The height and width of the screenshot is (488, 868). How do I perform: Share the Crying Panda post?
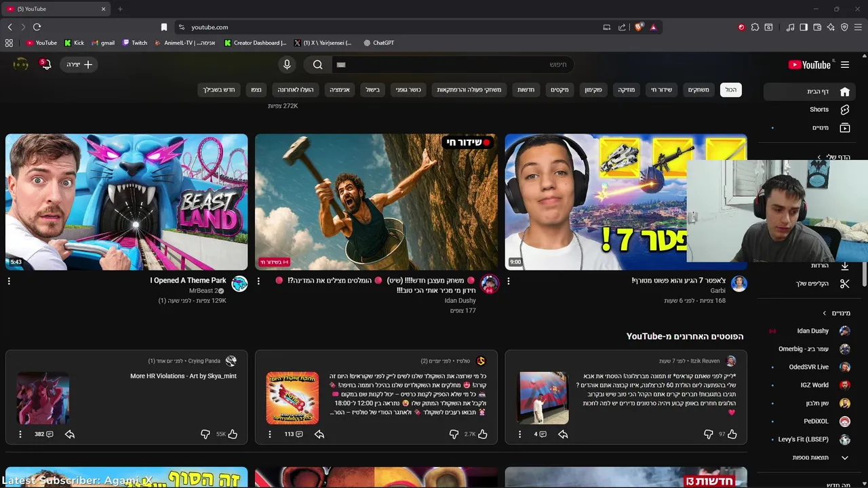coord(70,434)
